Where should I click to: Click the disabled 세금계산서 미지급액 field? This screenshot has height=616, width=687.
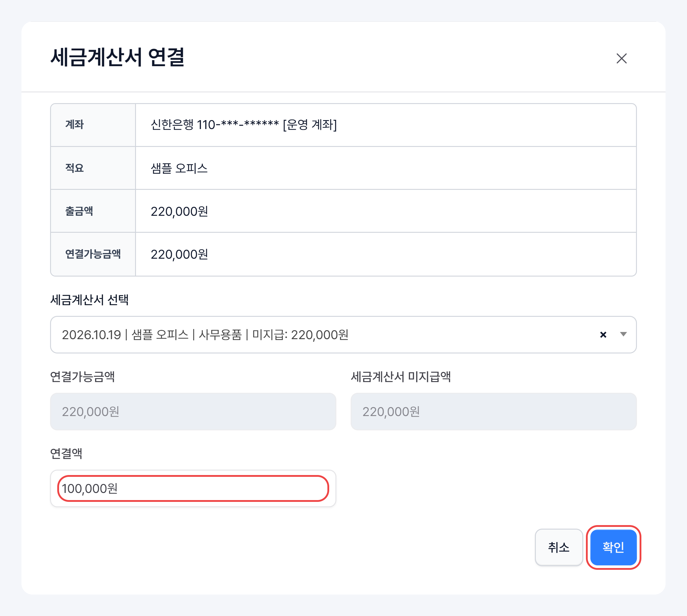click(x=493, y=412)
